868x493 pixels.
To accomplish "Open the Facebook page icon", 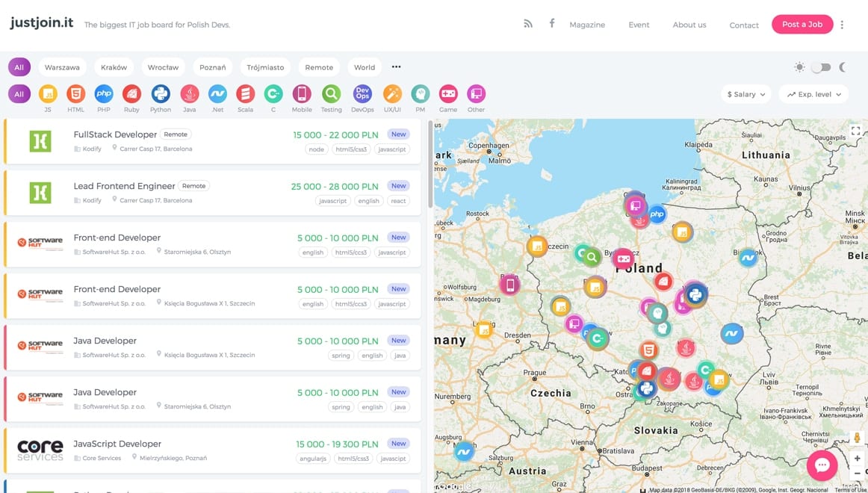I will (x=552, y=24).
